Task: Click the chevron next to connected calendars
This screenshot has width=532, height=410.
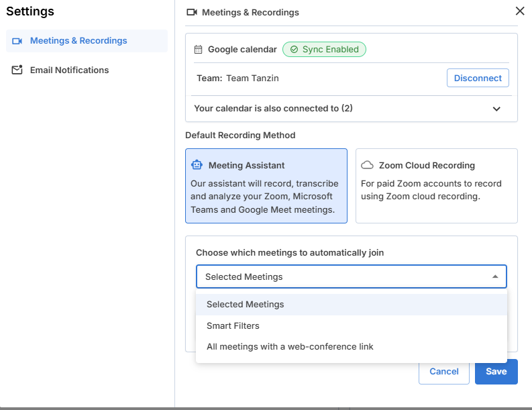Action: point(496,109)
